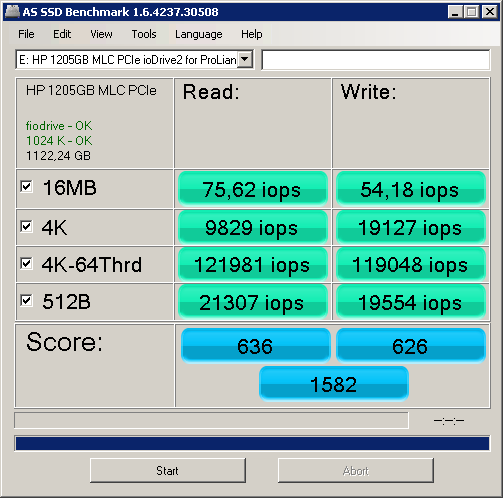Viewport: 503px width, 498px height.
Task: Select the E: HP 1205GB drive combo box
Action: 135,60
